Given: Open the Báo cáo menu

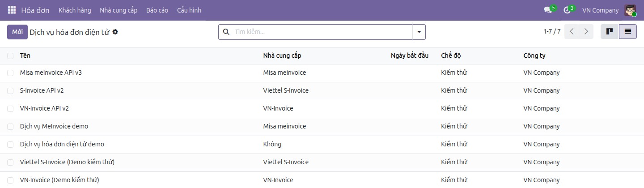Looking at the screenshot, I should (x=157, y=10).
